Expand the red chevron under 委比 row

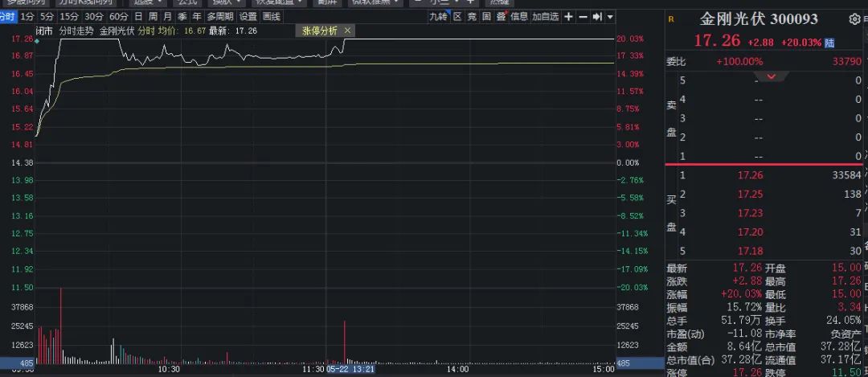[772, 76]
